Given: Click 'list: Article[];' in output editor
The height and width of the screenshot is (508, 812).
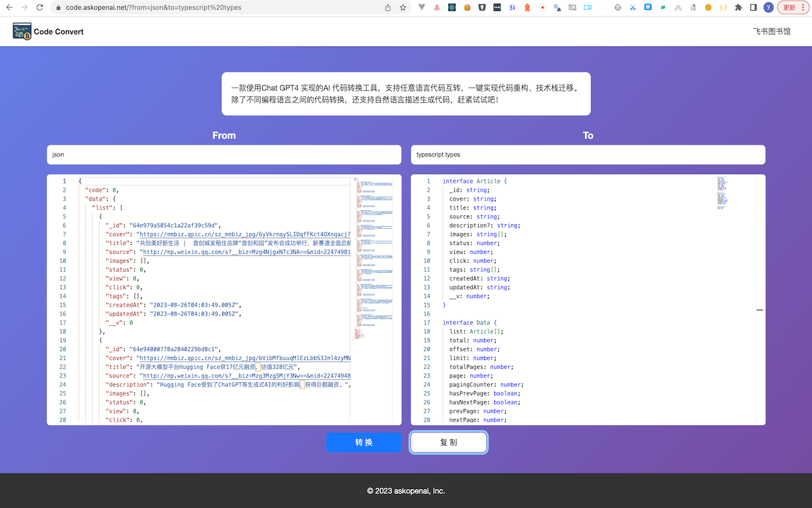Looking at the screenshot, I should pos(476,331).
